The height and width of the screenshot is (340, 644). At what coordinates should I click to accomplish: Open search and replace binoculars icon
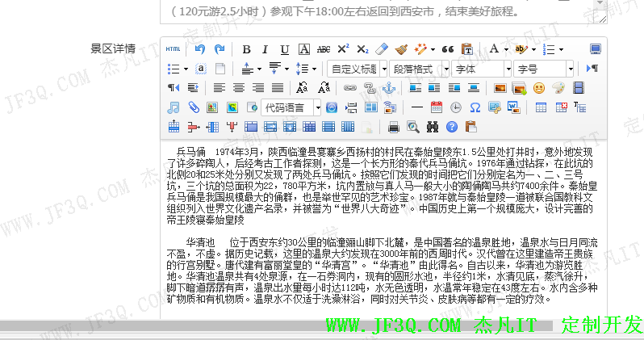click(x=432, y=127)
